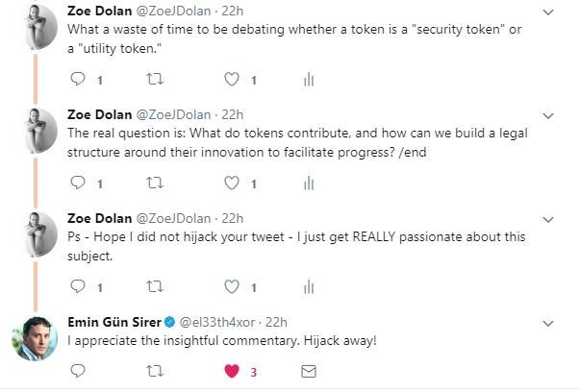Open the first tweet's more options chevron
This screenshot has width=580, height=392.
coord(549,12)
